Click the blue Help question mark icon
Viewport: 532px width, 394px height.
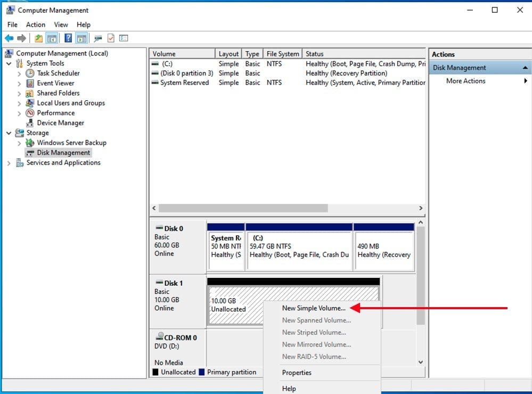pos(68,38)
